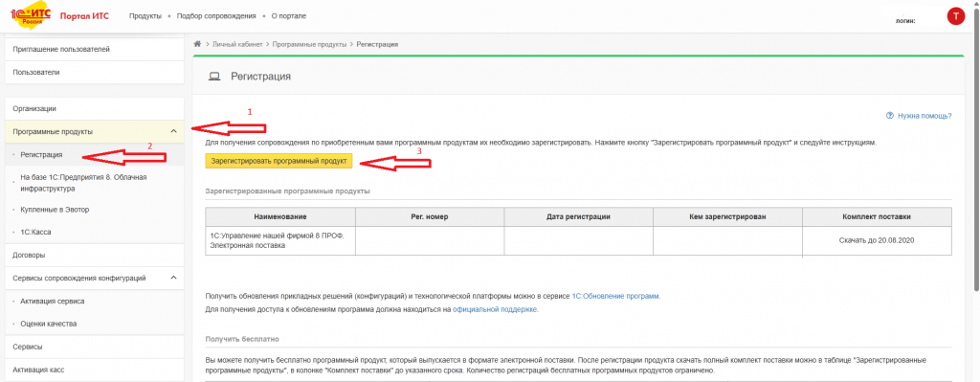
Task: Click the Нужна помощь? link
Action: point(924,116)
